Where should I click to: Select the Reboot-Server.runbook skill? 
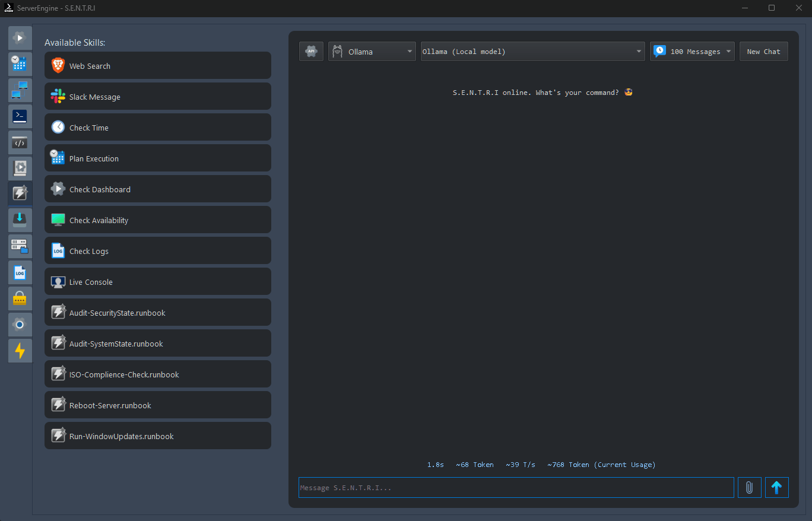coord(158,405)
